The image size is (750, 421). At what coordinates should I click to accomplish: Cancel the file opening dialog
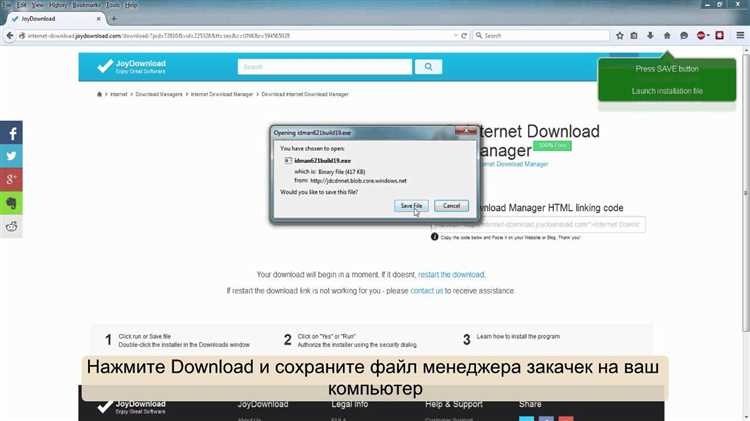[451, 206]
